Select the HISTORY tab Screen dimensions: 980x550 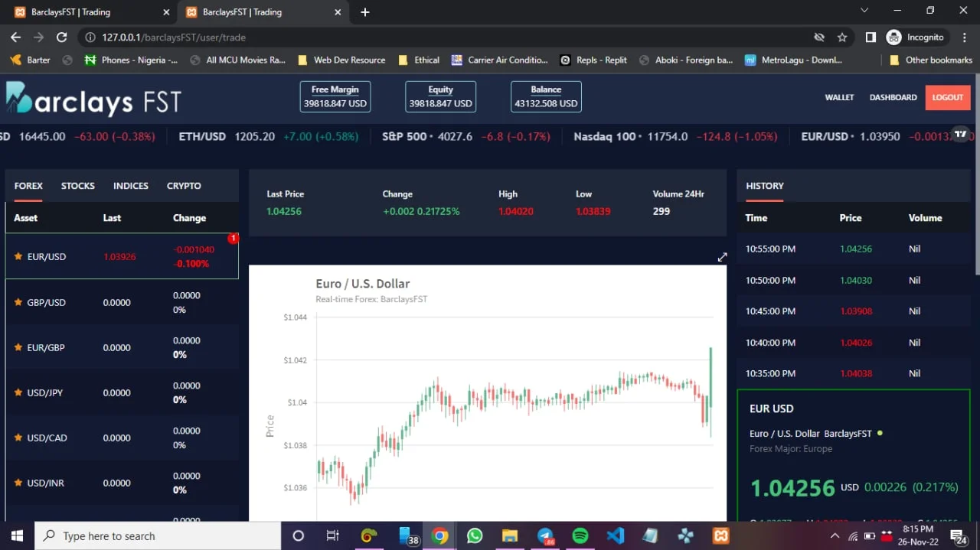tap(764, 186)
